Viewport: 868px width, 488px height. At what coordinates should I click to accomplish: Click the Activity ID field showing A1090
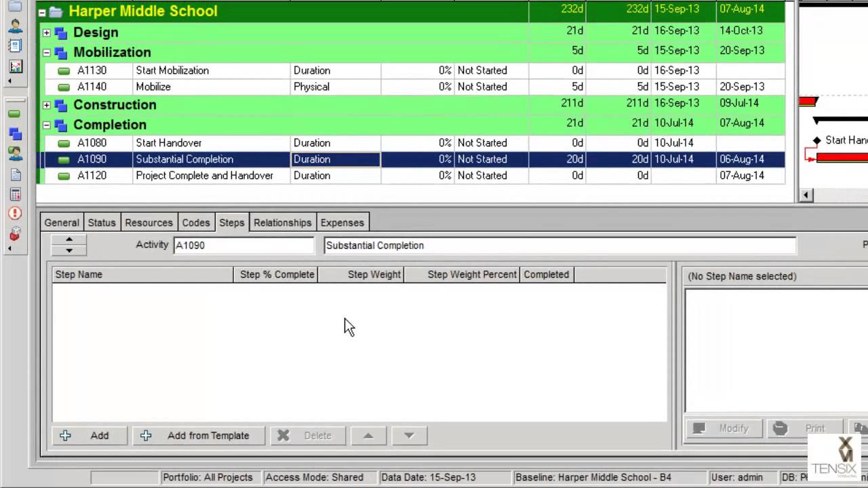(x=244, y=245)
